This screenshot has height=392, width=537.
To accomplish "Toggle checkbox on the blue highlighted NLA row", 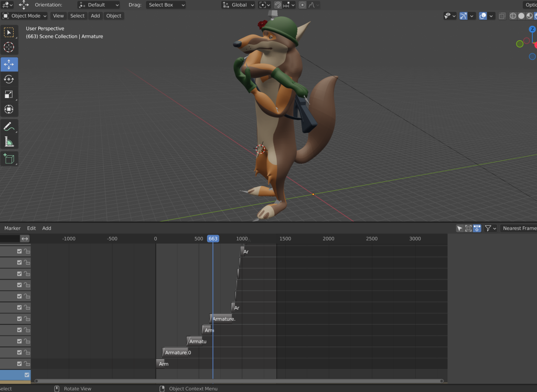I will pos(27,375).
